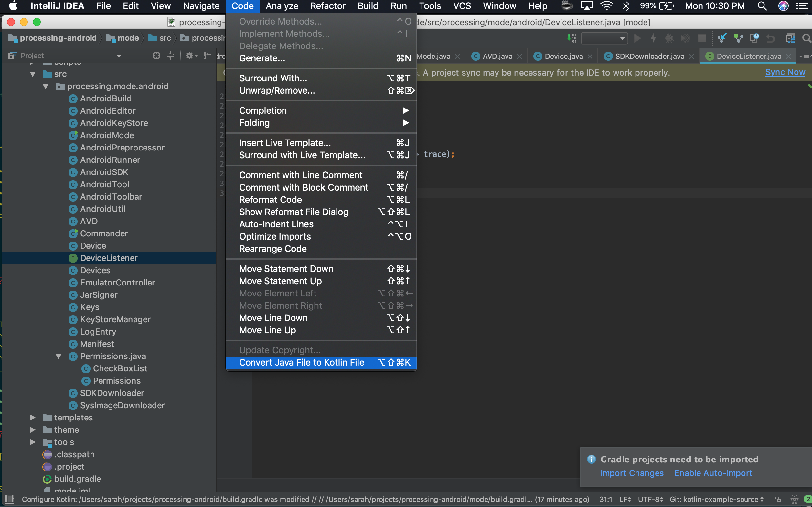Click the Make Project binary icon

[572, 38]
